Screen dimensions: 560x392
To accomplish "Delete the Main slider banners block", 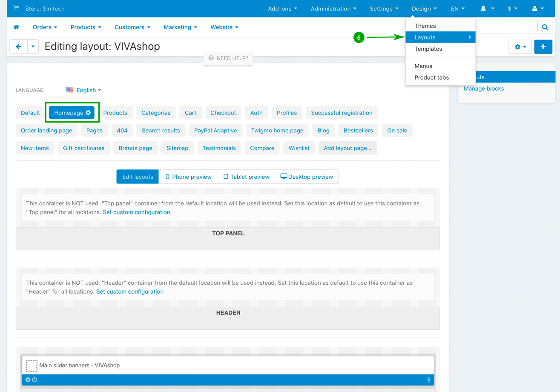I will [x=428, y=380].
